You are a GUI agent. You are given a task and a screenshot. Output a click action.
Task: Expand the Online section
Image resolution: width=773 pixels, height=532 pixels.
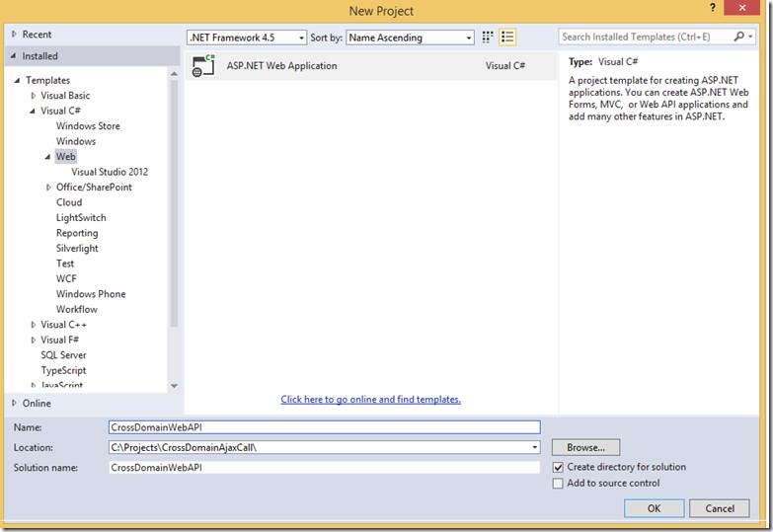(x=14, y=403)
